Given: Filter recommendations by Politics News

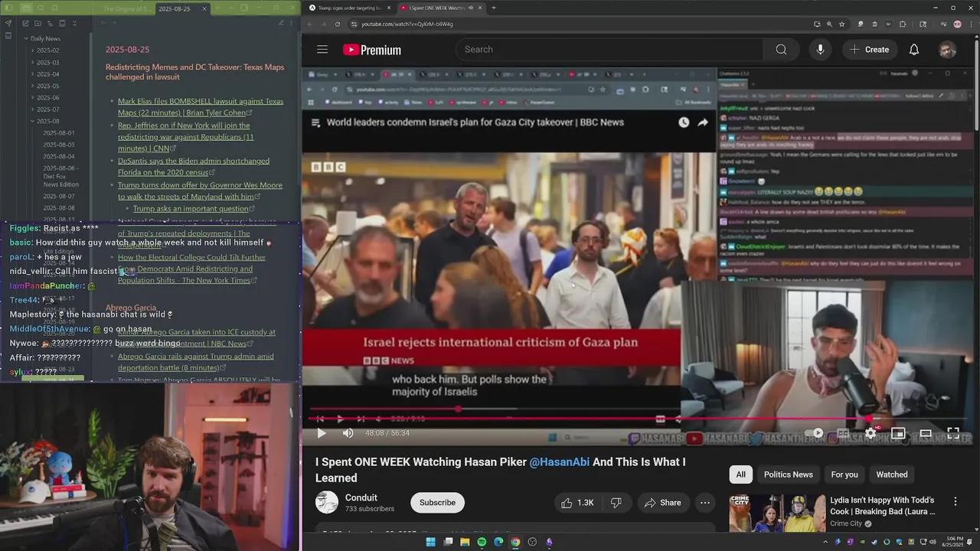Looking at the screenshot, I should pos(788,474).
